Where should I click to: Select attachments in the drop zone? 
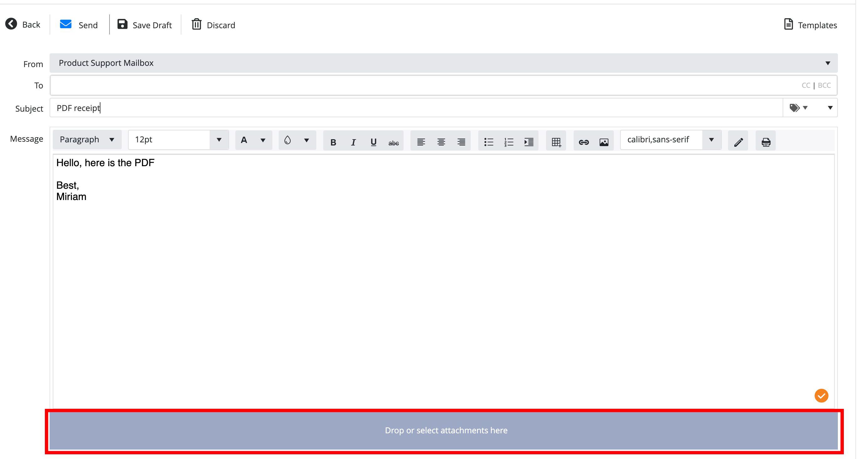[443, 431]
